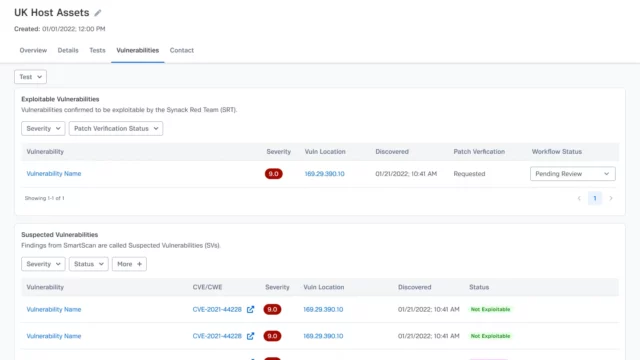Click the plus icon in More filter

coord(139,264)
